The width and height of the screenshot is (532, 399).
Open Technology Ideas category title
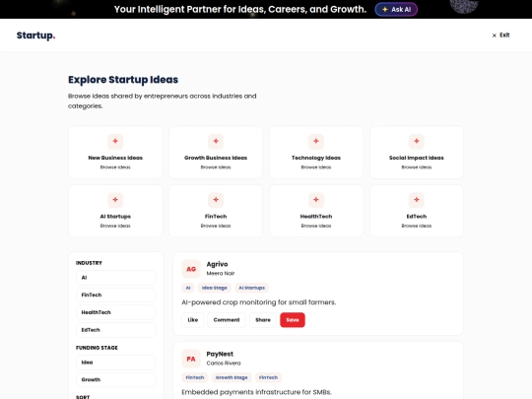click(x=316, y=158)
